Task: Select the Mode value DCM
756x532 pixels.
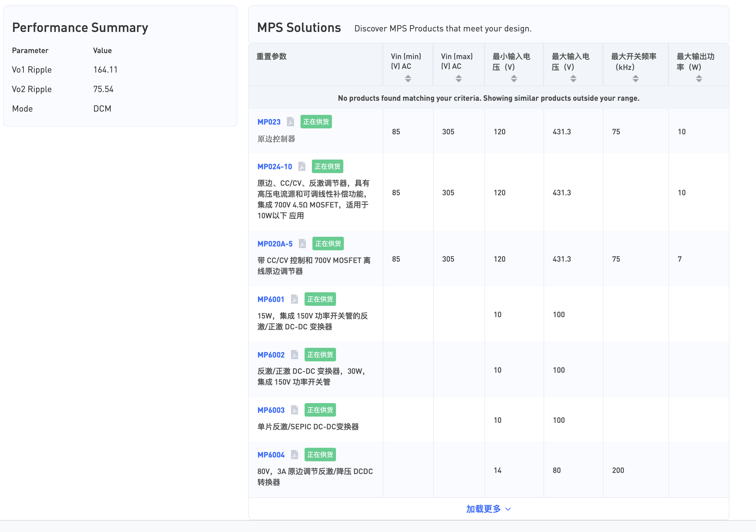Action: pos(102,109)
